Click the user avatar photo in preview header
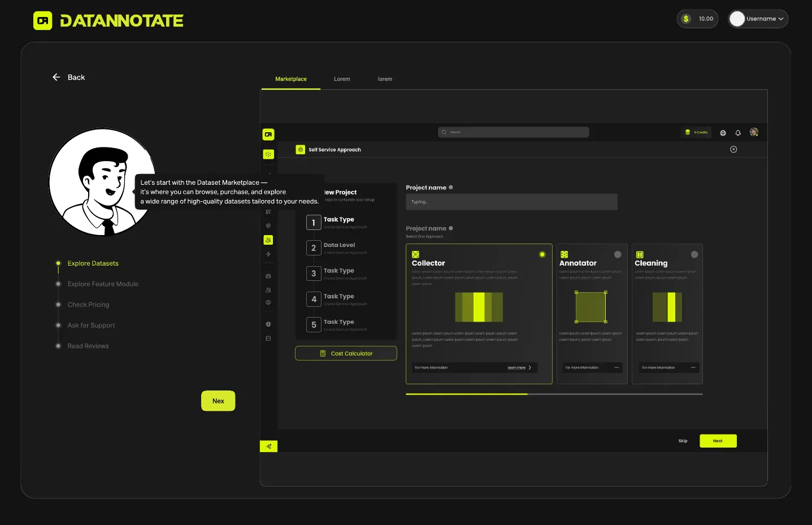 point(754,132)
